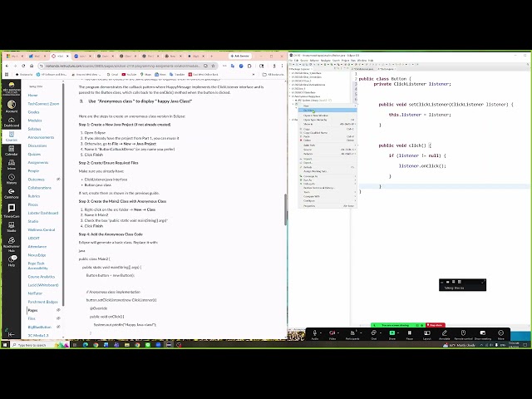Expand Run As submenu in context menu

click(328, 180)
